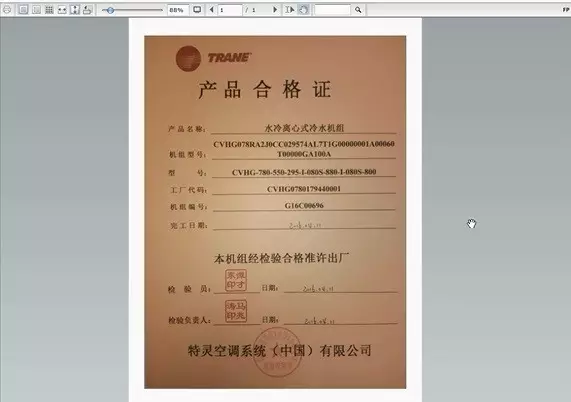The width and height of the screenshot is (571, 402).
Task: Click fit-to-width icon
Action: pos(62,10)
